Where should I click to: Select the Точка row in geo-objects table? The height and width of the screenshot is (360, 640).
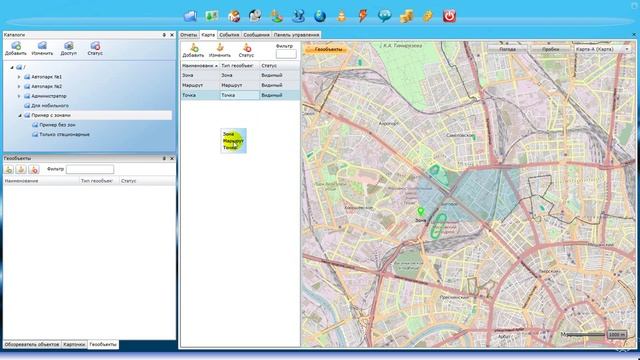pos(240,95)
